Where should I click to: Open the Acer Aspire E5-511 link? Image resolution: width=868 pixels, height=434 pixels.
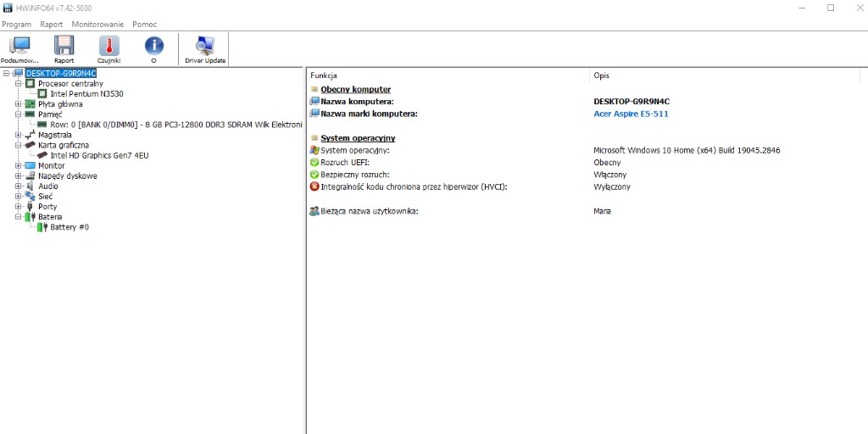(631, 114)
